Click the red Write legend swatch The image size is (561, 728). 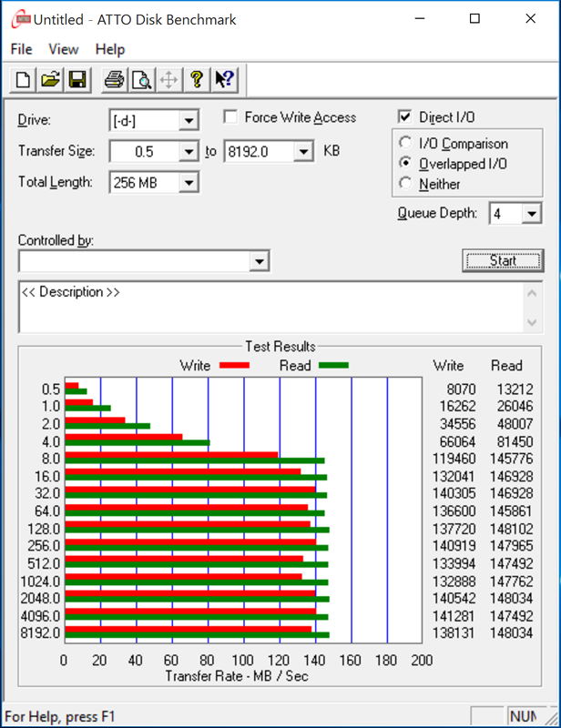[x=234, y=366]
